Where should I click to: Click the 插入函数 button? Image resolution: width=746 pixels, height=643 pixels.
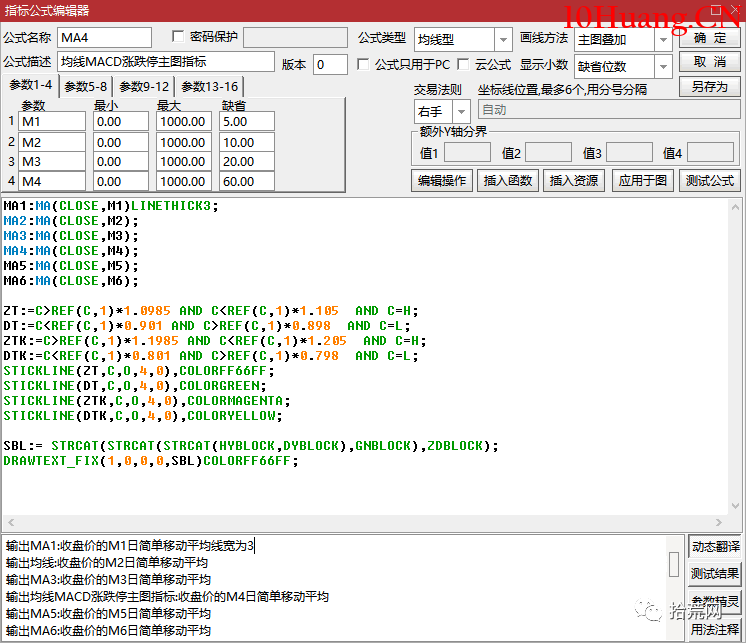(508, 181)
